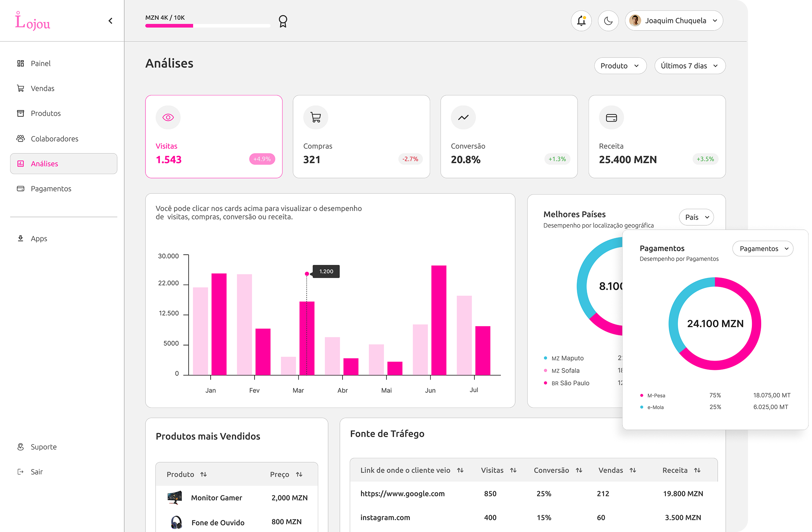Collapse the sidebar with the back chevron

(x=111, y=21)
